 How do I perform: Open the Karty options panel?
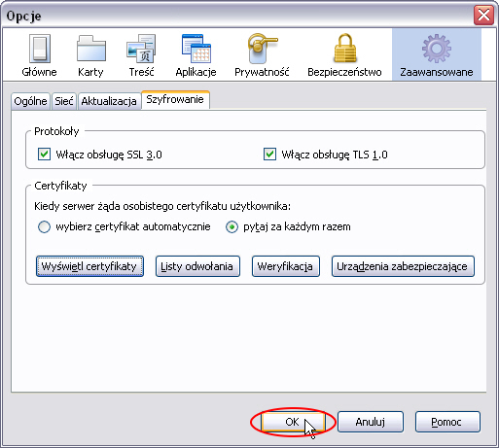[x=90, y=55]
